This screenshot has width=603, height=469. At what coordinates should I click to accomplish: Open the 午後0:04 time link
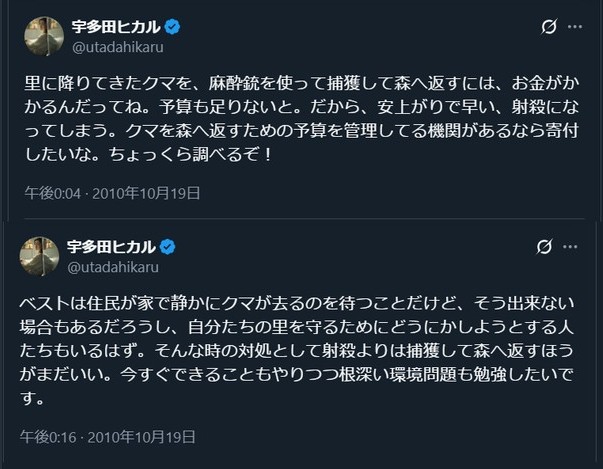(44, 191)
